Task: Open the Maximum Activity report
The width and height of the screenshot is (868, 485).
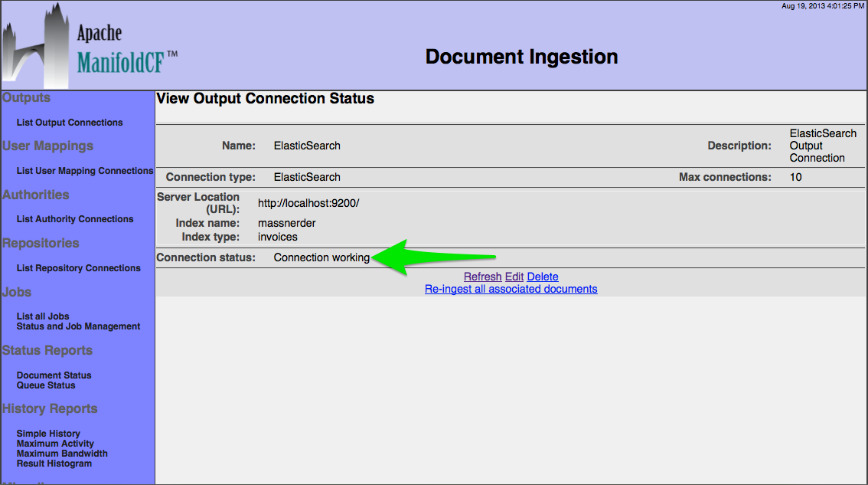Action: click(55, 444)
